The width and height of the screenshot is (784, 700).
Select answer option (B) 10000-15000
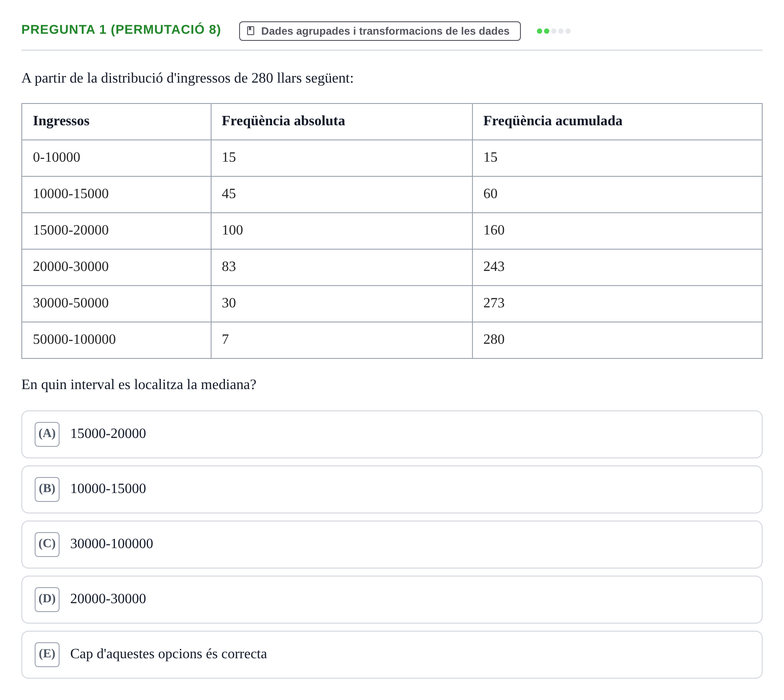pyautogui.click(x=392, y=489)
